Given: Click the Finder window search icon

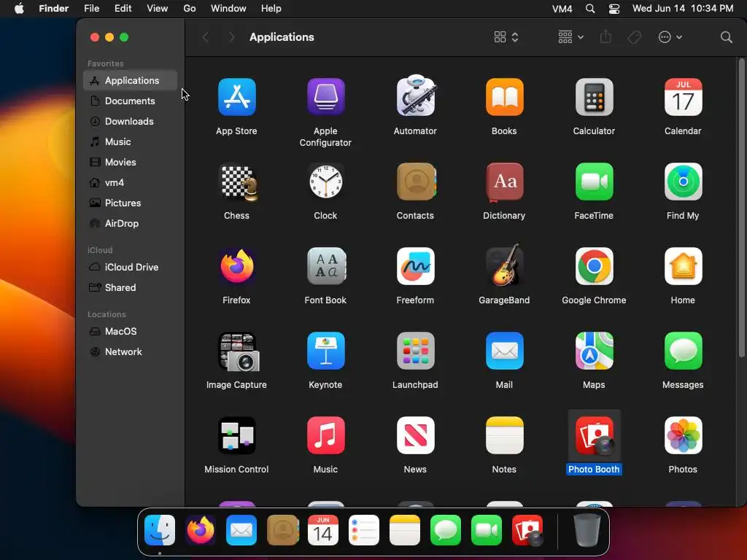Looking at the screenshot, I should click(x=726, y=37).
